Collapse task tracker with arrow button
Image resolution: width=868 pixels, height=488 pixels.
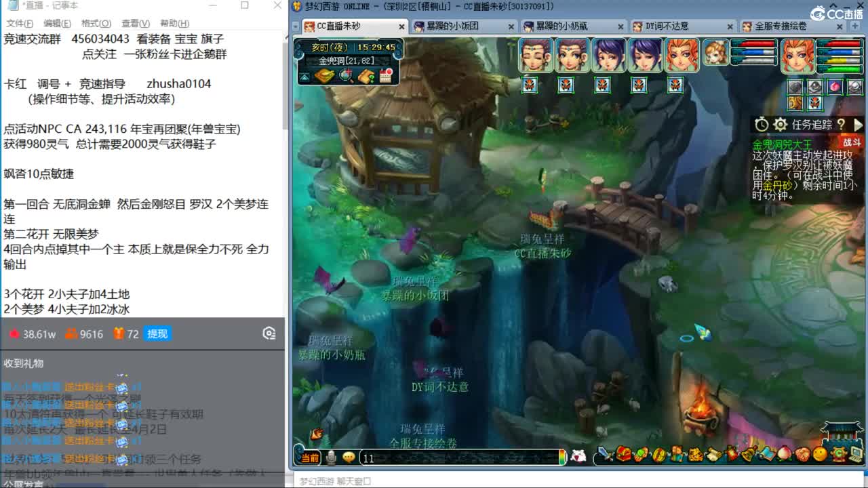pos(858,125)
